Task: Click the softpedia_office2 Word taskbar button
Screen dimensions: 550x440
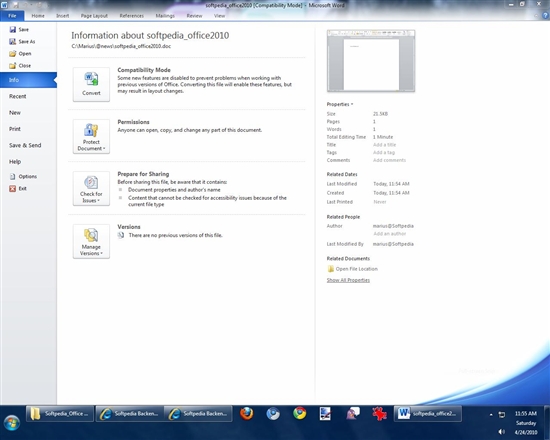Action: pos(428,414)
